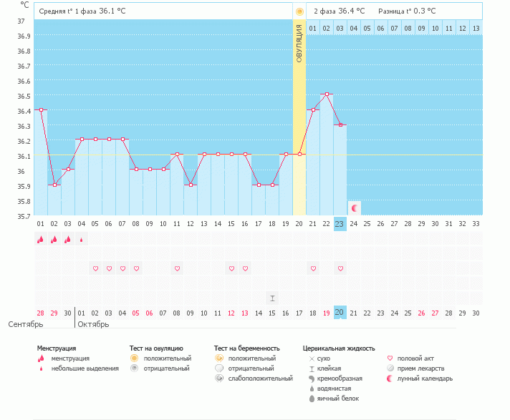The image size is (510, 420).
Task: Select phase 2 day 03 header cell
Action: [x=340, y=28]
